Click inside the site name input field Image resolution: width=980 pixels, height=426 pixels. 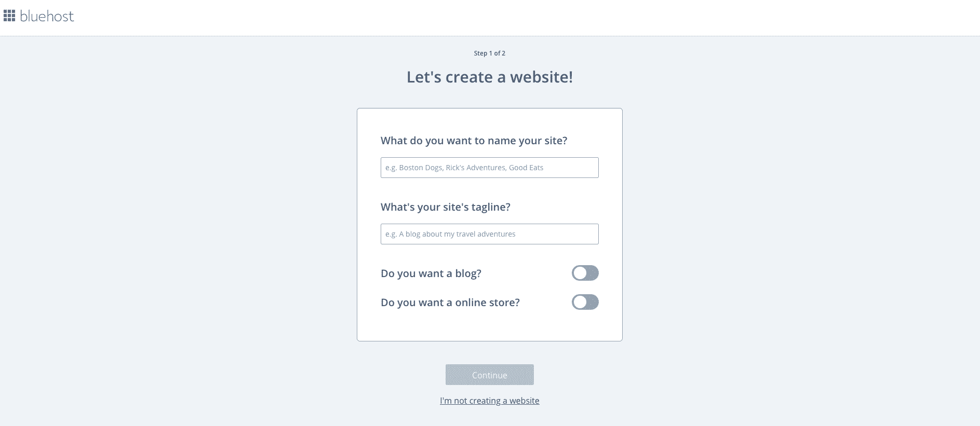489,168
